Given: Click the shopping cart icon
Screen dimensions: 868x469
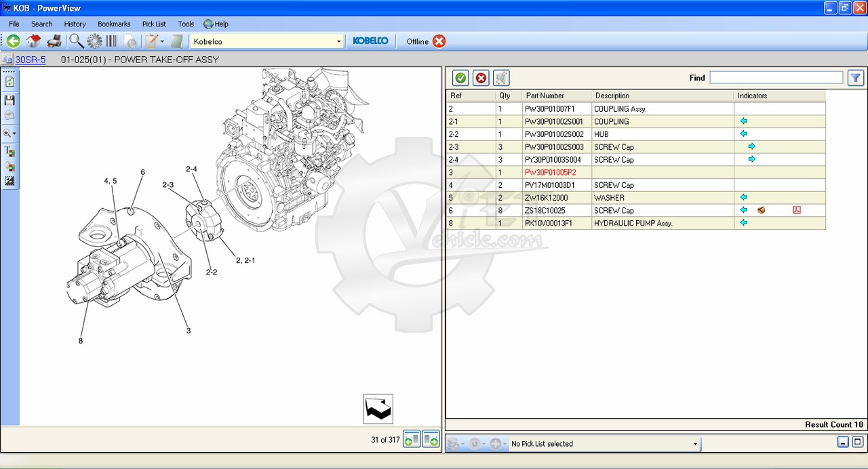Looking at the screenshot, I should coord(501,78).
